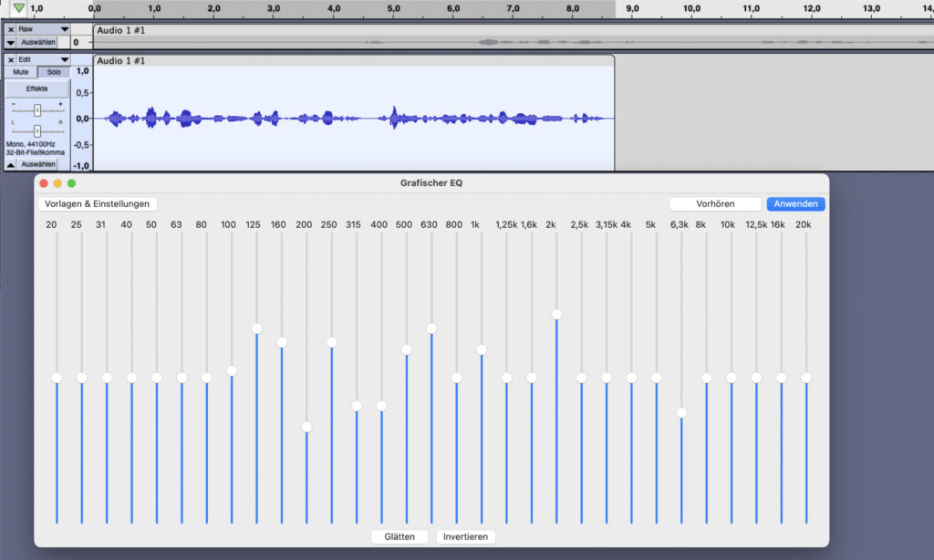Click the 500 Hz band slider knob

(407, 349)
